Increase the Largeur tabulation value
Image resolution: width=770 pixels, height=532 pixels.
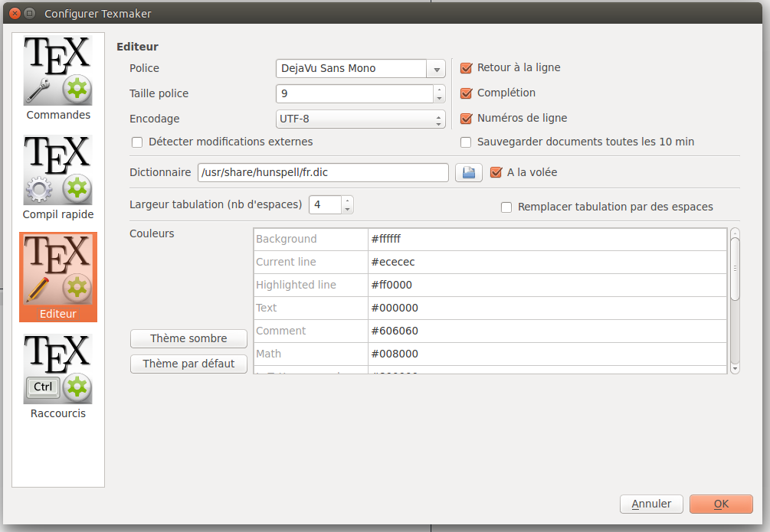click(x=347, y=201)
